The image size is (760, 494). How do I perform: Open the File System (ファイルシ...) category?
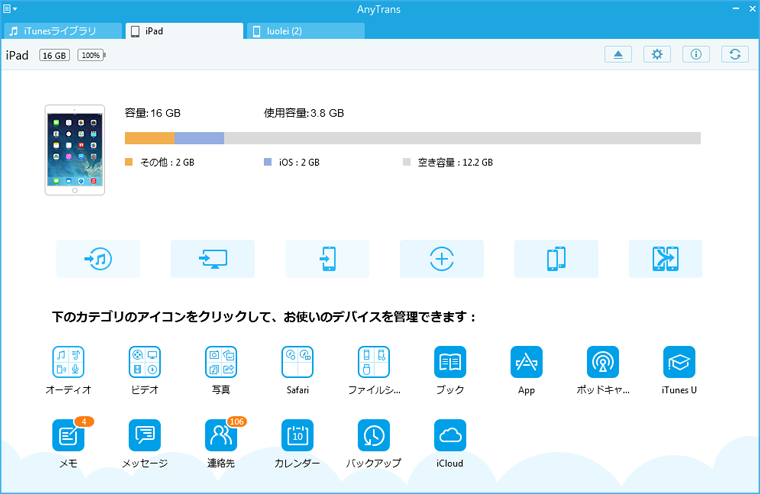[374, 362]
